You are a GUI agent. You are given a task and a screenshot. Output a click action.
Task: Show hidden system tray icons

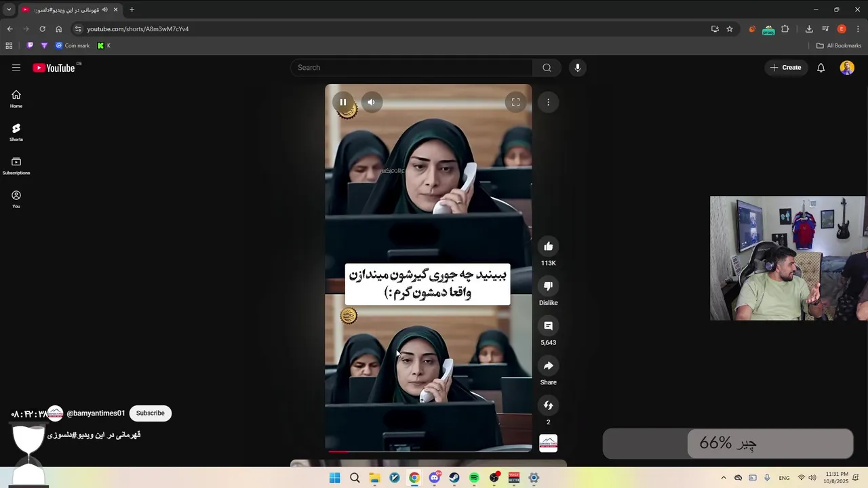click(x=724, y=478)
